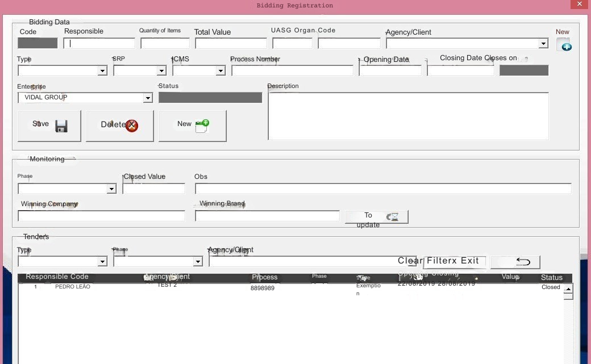Click the Save floppy disk icon
591x364 pixels.
click(x=61, y=126)
